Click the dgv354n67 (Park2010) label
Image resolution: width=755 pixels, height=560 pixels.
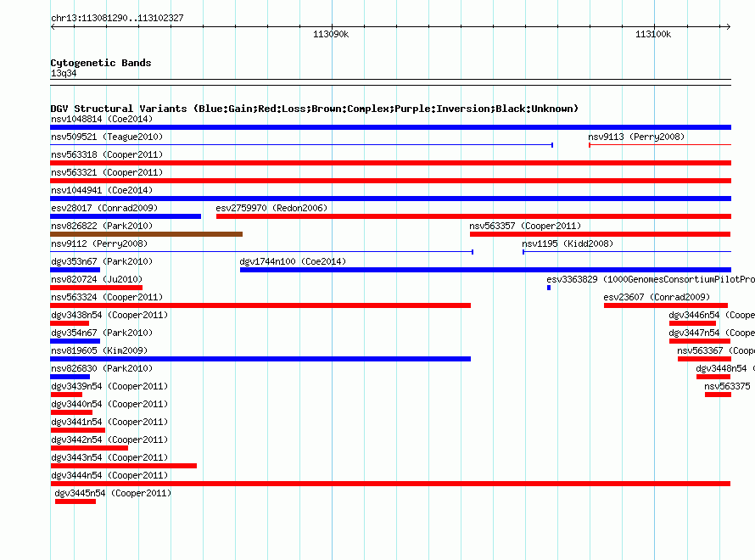click(102, 333)
